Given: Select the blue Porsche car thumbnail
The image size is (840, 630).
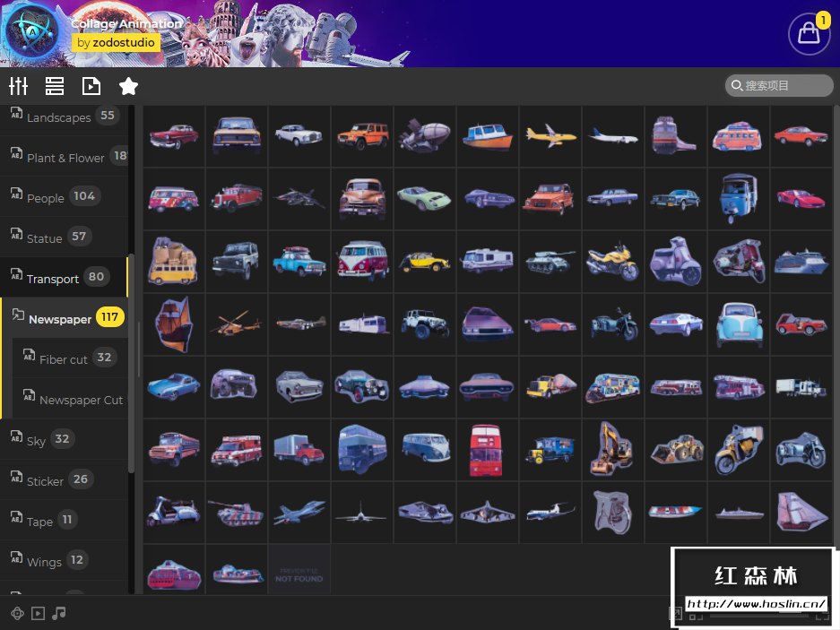Looking at the screenshot, I should (x=174, y=387).
